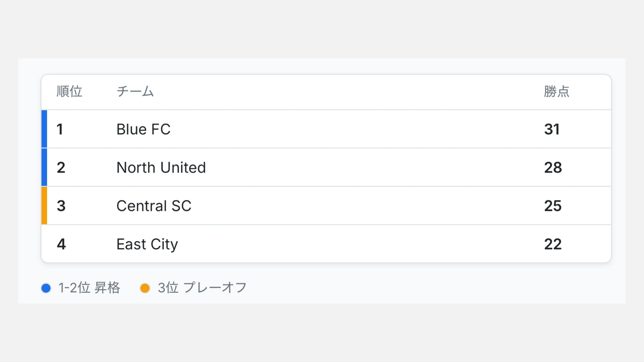
Task: Open the East City team entry
Action: [147, 244]
